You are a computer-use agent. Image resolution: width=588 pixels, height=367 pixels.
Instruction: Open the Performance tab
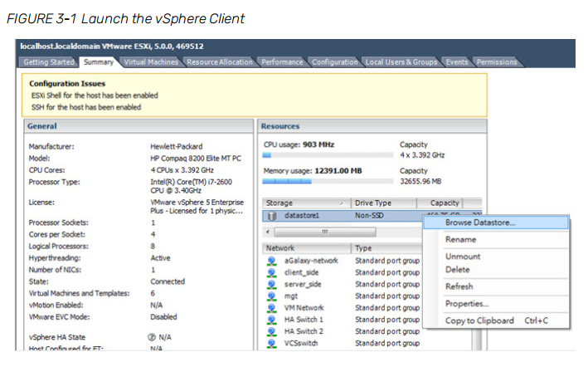click(282, 62)
